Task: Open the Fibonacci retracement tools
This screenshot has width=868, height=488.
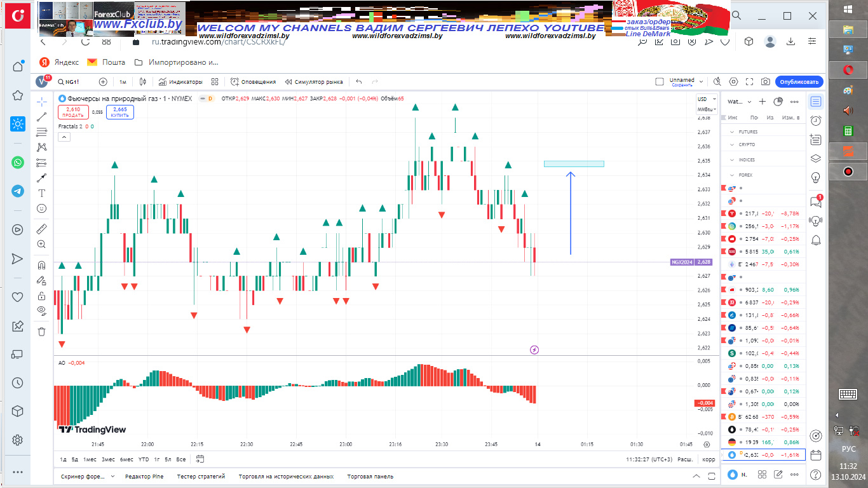Action: pos(41,132)
